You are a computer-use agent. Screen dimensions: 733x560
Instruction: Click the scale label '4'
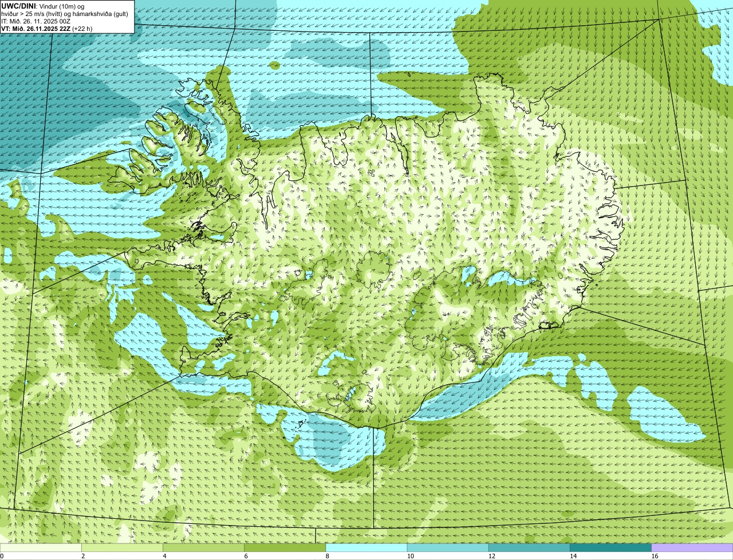(164, 556)
